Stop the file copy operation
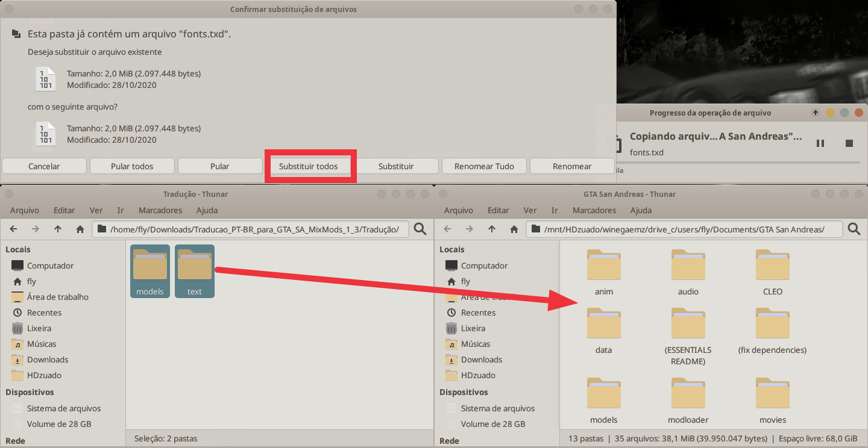The image size is (868, 448). coord(849,143)
